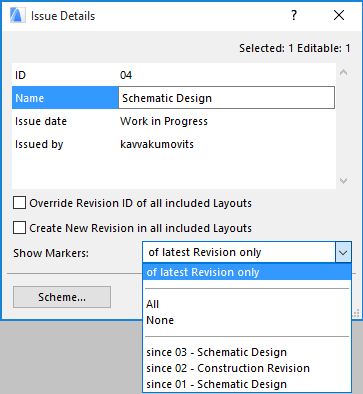Click the kavvakumovits issuer value
Screen dimensions: 363x394
(x=157, y=144)
